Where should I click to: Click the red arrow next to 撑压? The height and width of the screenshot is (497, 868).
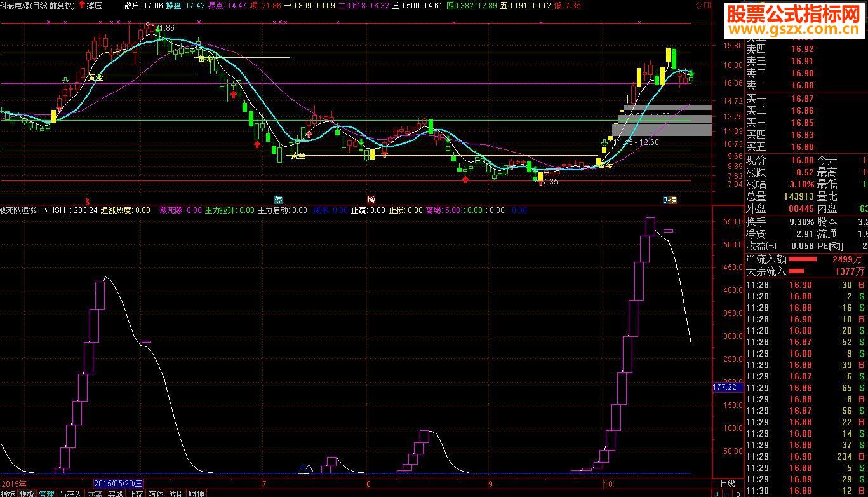pos(82,5)
